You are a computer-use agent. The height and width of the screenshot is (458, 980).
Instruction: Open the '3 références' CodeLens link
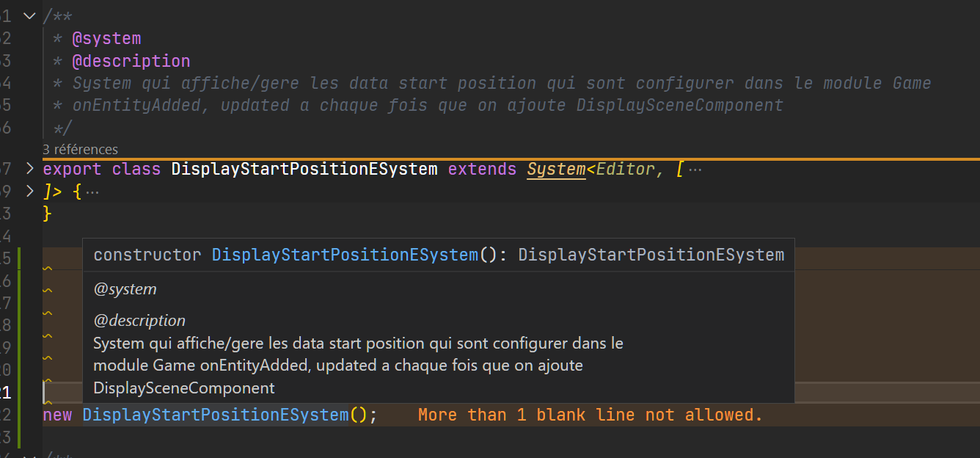(81, 149)
